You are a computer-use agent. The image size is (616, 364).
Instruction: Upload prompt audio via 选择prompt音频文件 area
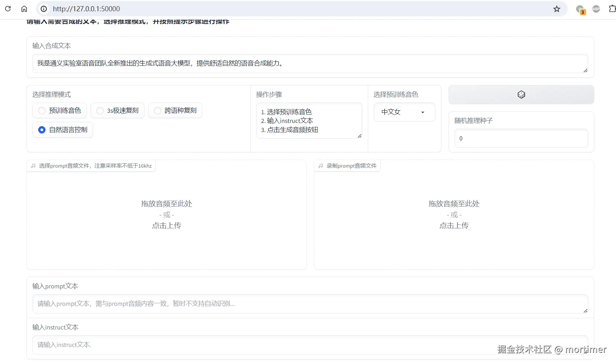[167, 215]
